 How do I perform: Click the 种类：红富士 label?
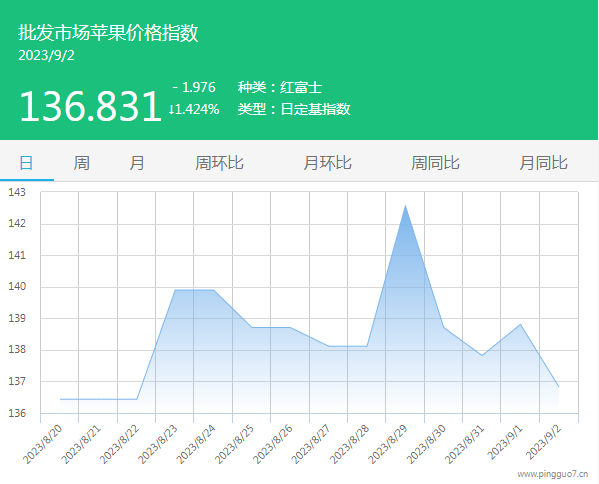280,87
